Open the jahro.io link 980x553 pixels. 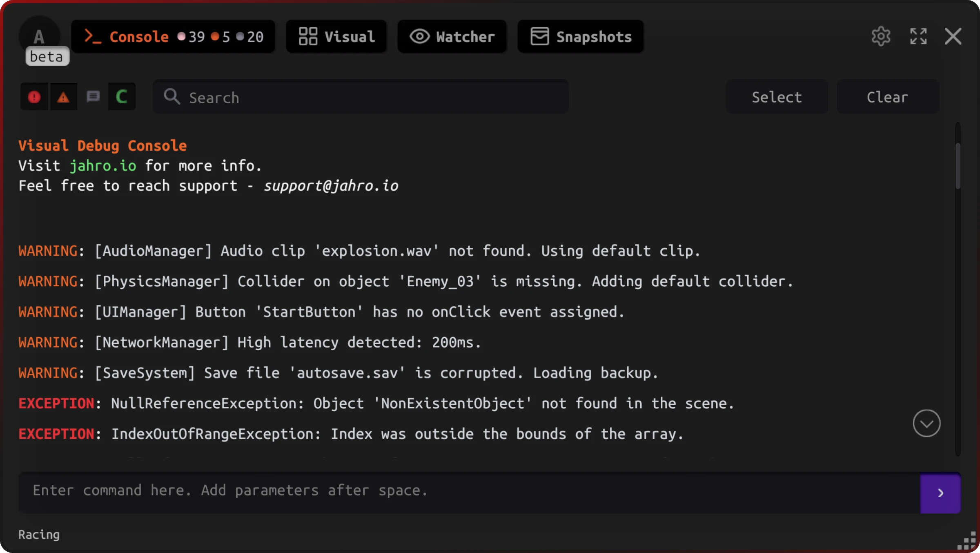103,166
